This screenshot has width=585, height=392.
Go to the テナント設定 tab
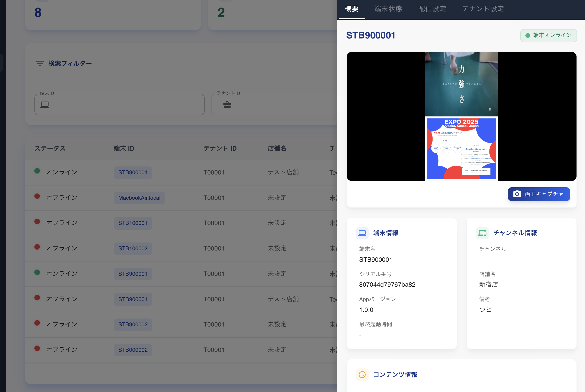pos(483,9)
